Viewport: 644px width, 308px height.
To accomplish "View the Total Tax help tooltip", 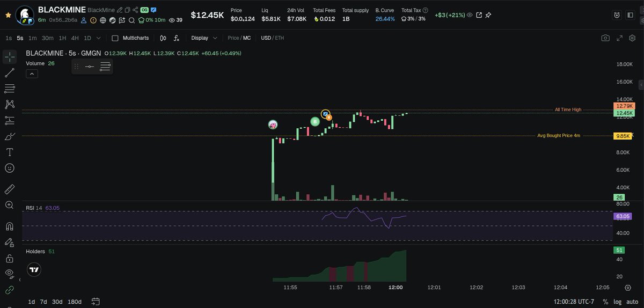I will 426,10.
